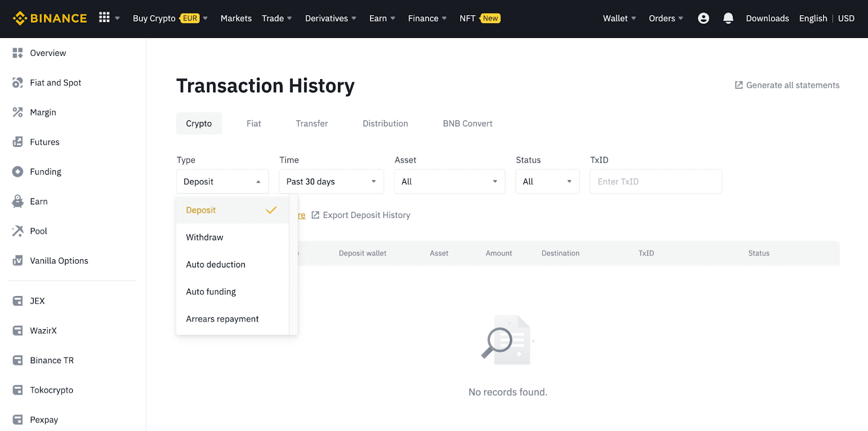Open the Status dropdown
The width and height of the screenshot is (868, 431).
click(x=547, y=182)
